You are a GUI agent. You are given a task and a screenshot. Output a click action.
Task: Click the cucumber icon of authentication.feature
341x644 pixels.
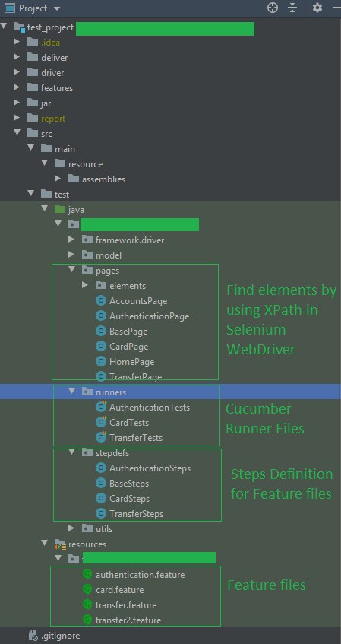point(87,575)
